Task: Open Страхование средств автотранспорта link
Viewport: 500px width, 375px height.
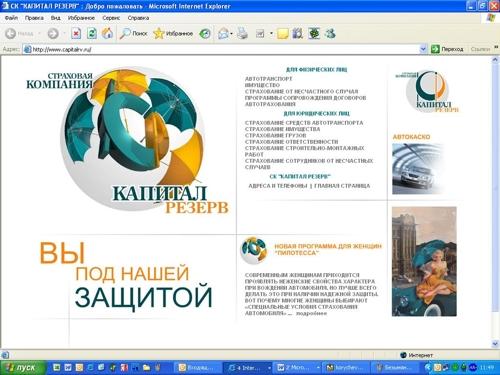Action: [304, 123]
